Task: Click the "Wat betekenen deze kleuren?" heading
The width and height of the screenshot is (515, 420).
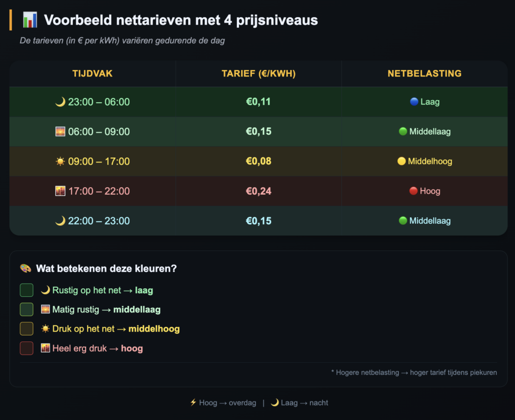Action: pos(106,269)
